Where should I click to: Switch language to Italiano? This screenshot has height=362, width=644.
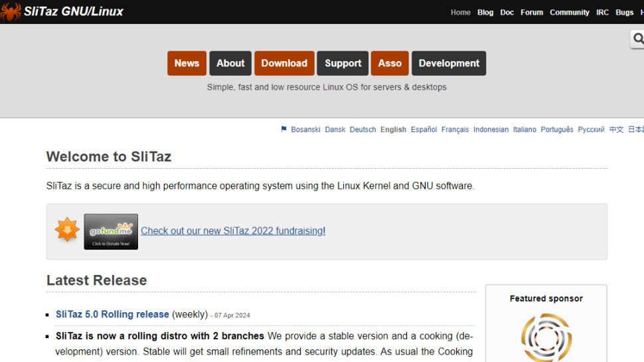point(524,130)
